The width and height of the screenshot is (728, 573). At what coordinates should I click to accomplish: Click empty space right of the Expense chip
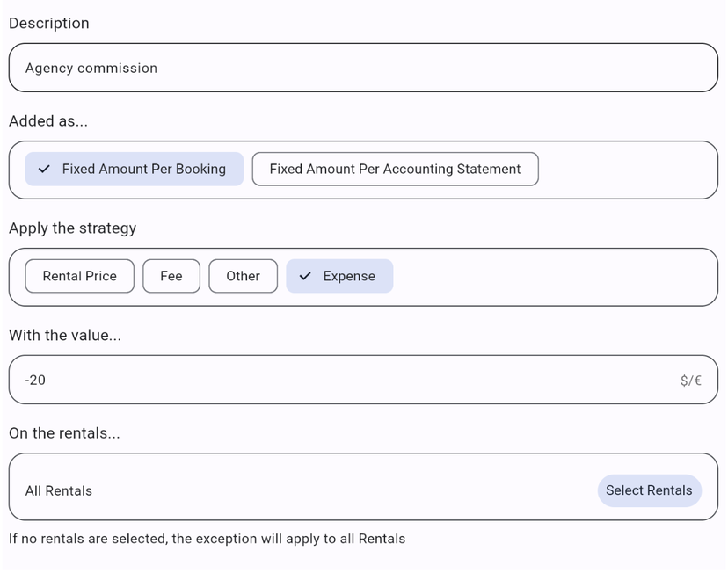coord(554,276)
